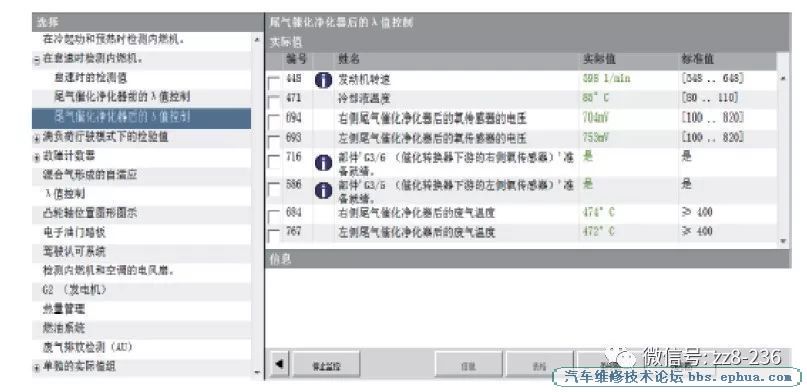807x392 pixels.
Task: Click the 472° C actual value cell
Action: (599, 231)
